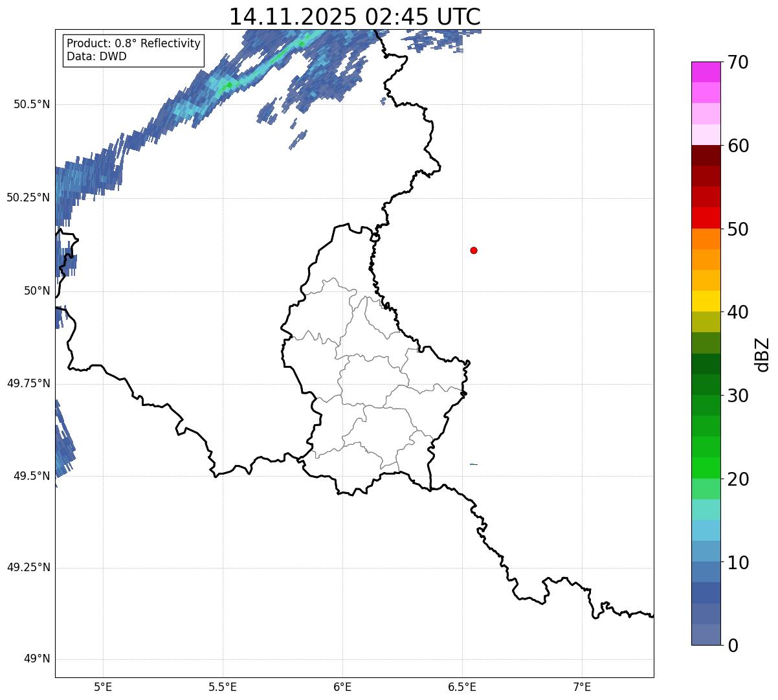Click the 10 label on the colorbar
This screenshot has width=778, height=700.
(738, 563)
